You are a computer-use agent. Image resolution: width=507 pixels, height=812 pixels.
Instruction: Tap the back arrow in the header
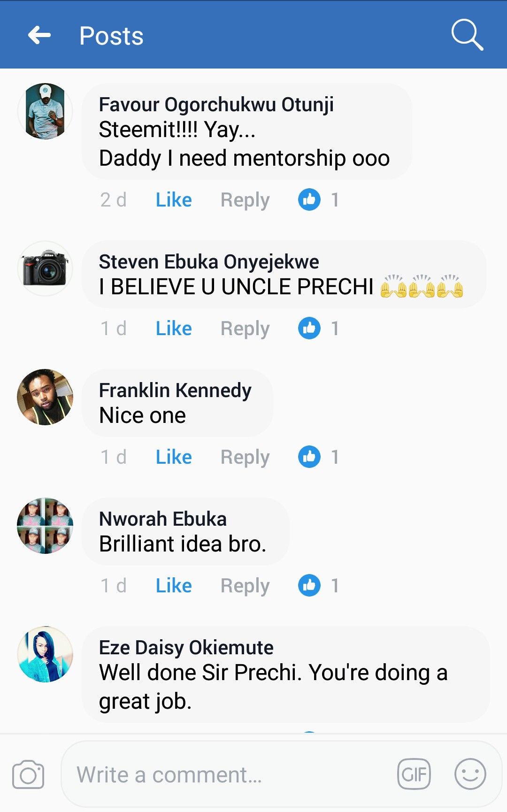[x=39, y=35]
